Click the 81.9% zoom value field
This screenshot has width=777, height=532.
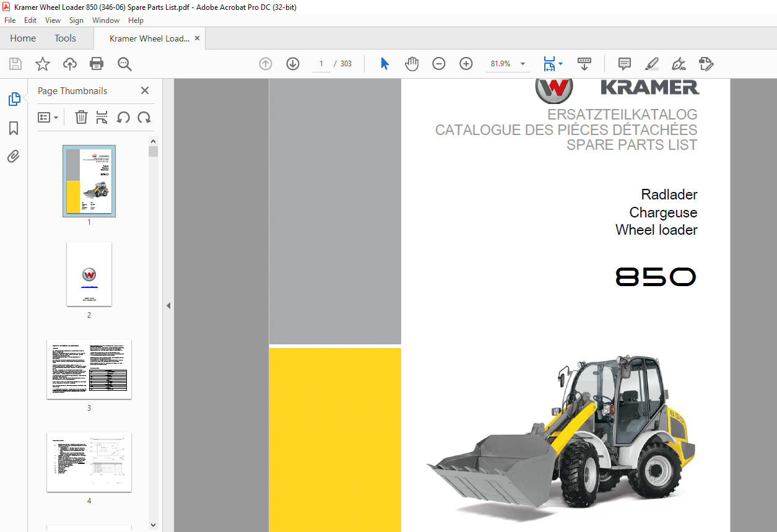[500, 64]
